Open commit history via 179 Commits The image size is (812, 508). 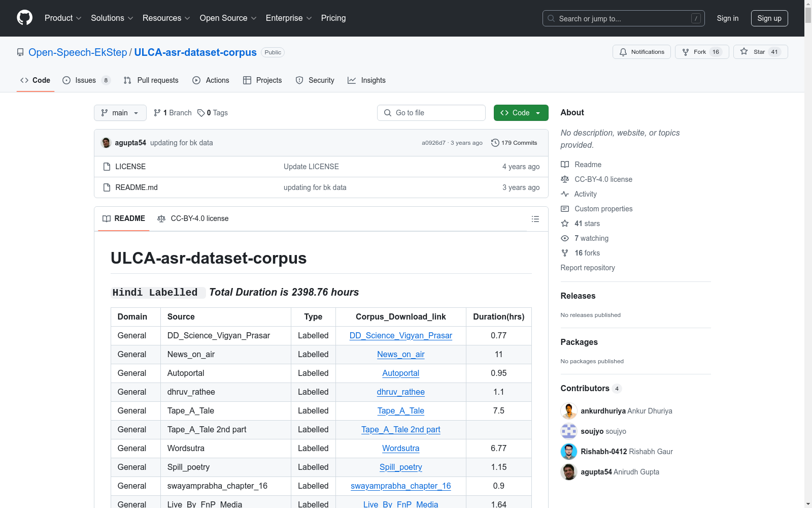(514, 143)
